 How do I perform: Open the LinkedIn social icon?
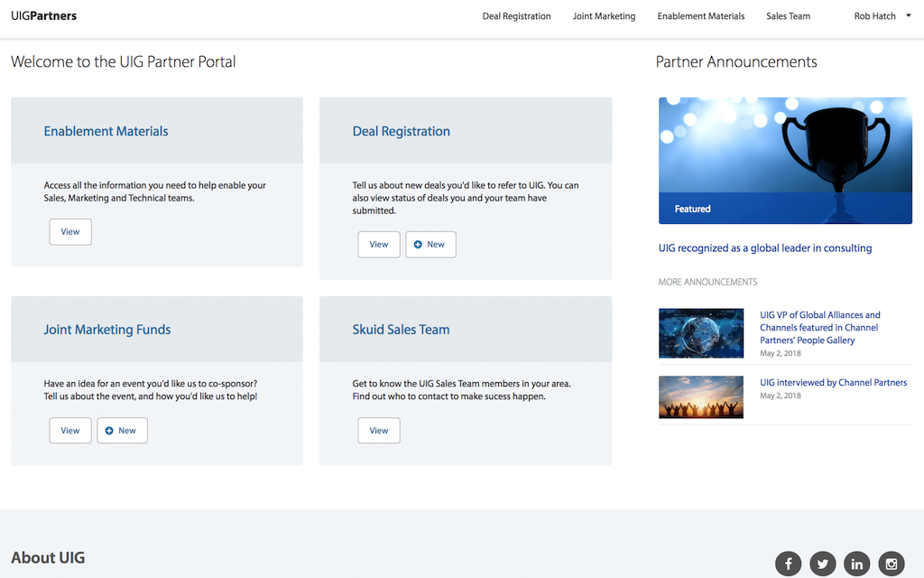[856, 564]
